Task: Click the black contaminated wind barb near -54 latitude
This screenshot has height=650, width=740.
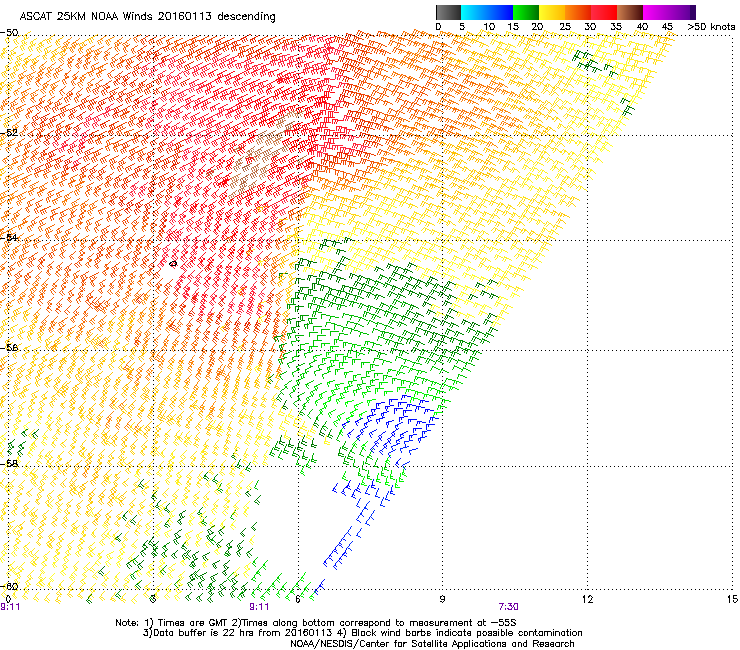Action: 173,263
